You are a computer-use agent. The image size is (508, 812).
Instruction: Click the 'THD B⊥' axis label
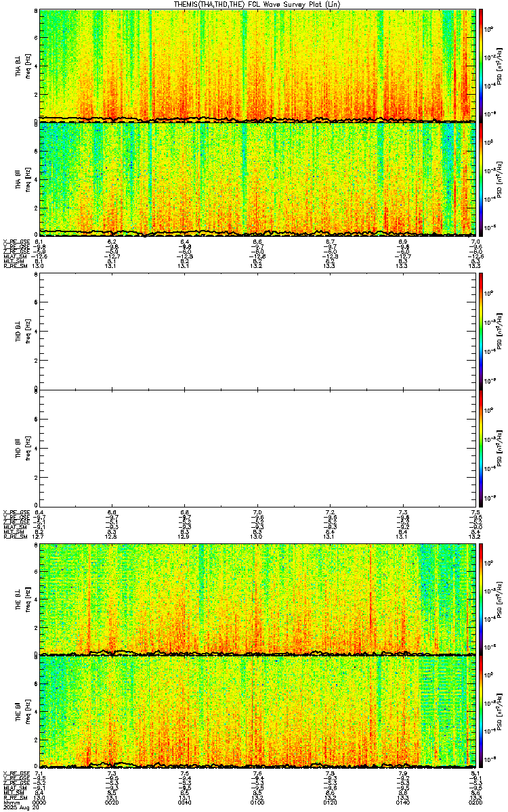(19, 332)
